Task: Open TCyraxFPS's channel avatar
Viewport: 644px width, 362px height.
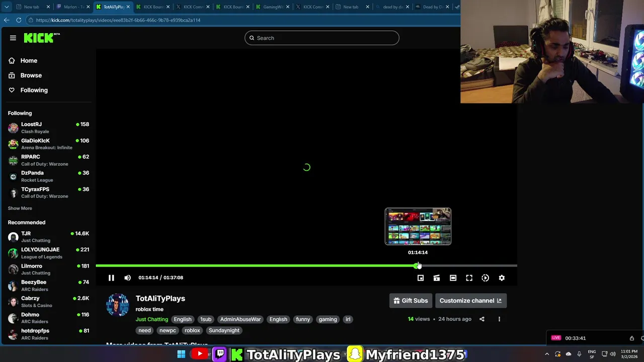Action: coord(13,193)
